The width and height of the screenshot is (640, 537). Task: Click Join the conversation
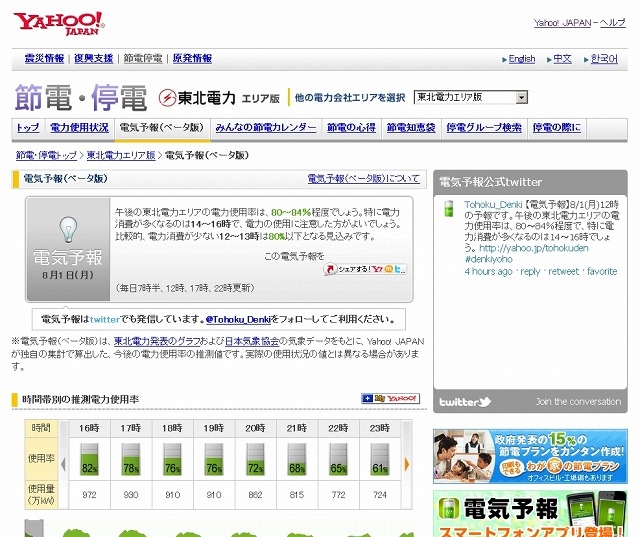(x=578, y=402)
